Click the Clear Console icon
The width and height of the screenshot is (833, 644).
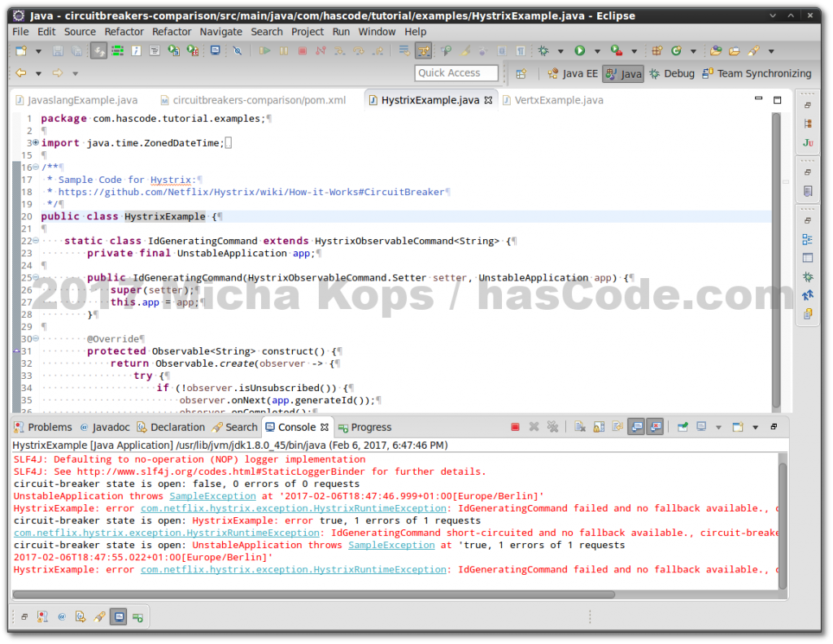tap(579, 427)
